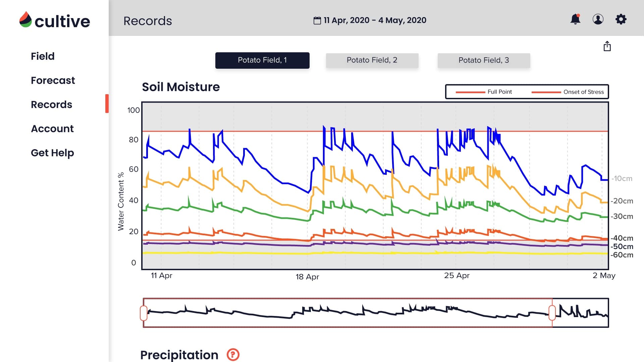The width and height of the screenshot is (644, 362).
Task: Click the share/export icon
Action: click(x=607, y=46)
